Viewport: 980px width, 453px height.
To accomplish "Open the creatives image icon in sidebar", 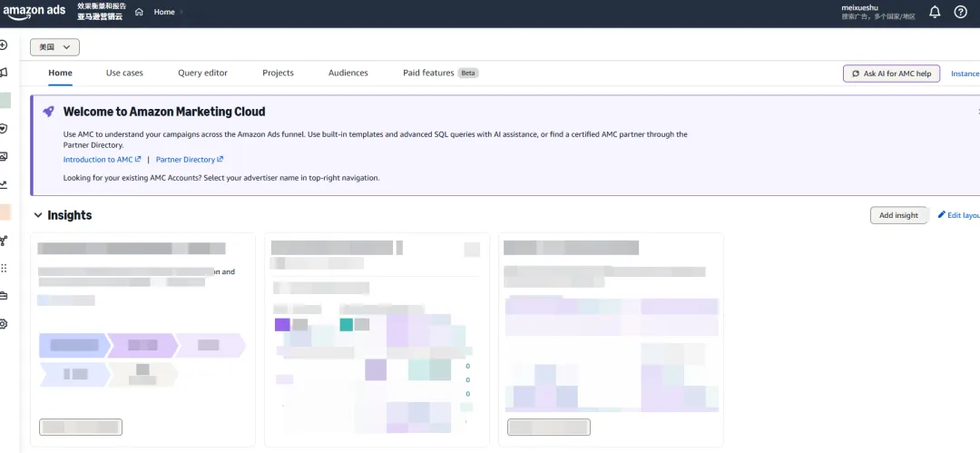I will click(3, 156).
